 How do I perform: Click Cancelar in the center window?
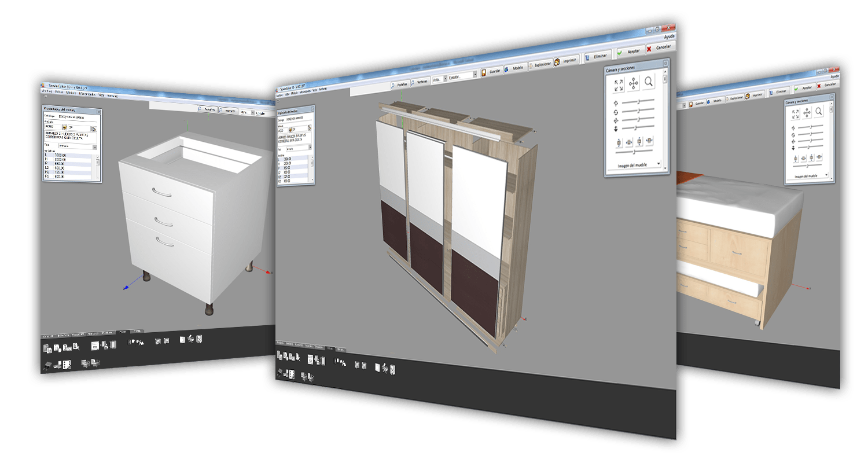click(x=661, y=47)
